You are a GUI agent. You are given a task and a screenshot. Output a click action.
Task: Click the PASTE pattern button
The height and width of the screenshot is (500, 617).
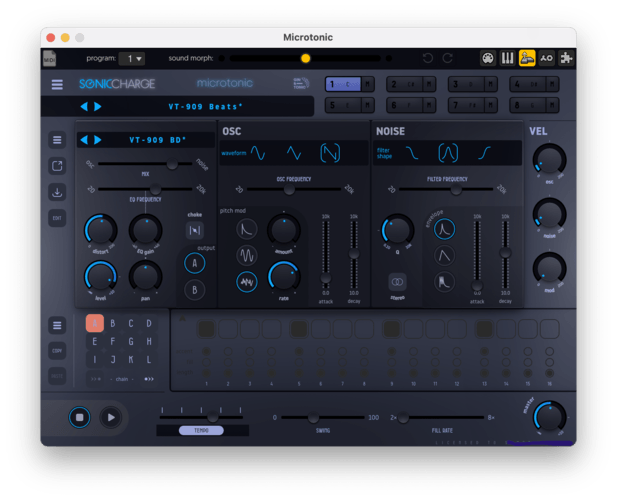(x=57, y=376)
